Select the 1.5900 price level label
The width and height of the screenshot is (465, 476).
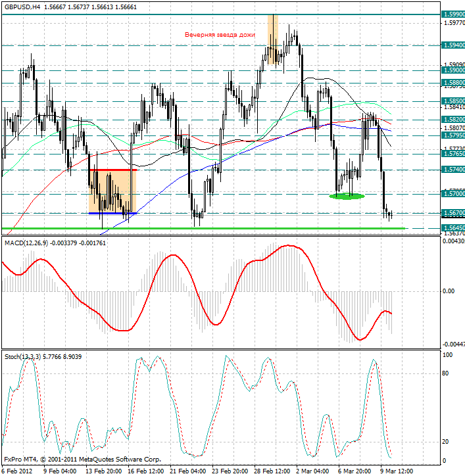tap(453, 70)
